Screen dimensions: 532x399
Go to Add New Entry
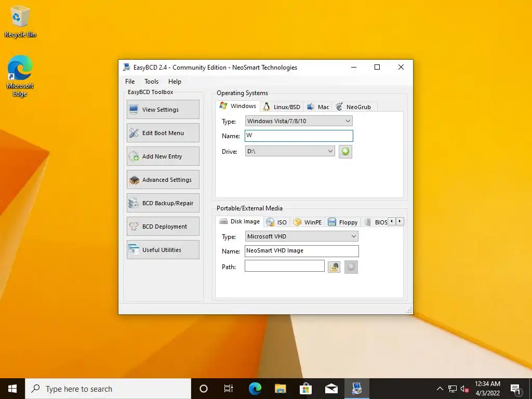click(x=163, y=156)
